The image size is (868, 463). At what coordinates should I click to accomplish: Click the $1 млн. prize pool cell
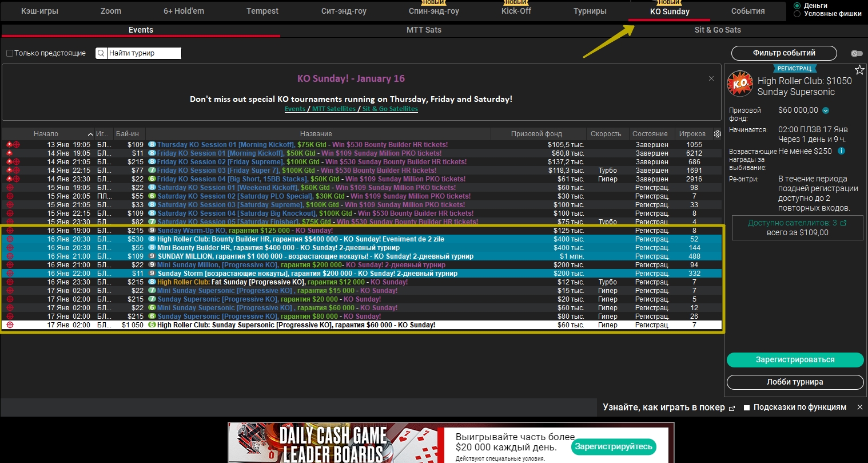[572, 256]
